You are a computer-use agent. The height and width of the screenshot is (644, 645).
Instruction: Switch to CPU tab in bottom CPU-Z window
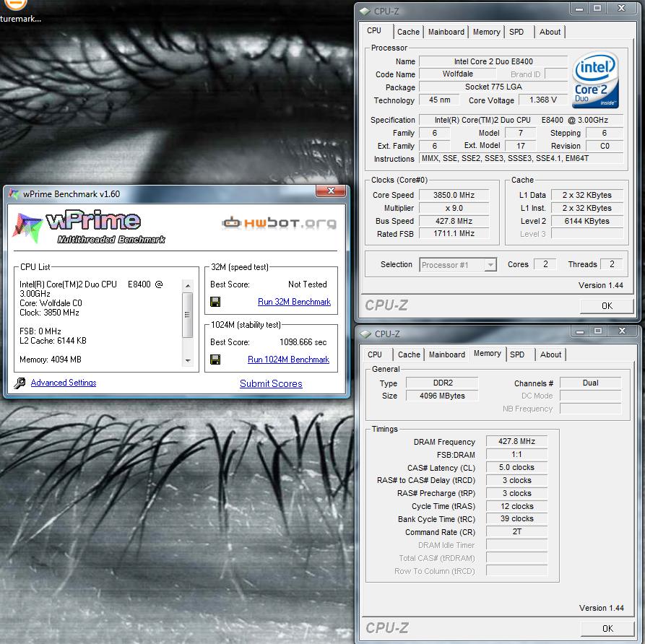375,354
